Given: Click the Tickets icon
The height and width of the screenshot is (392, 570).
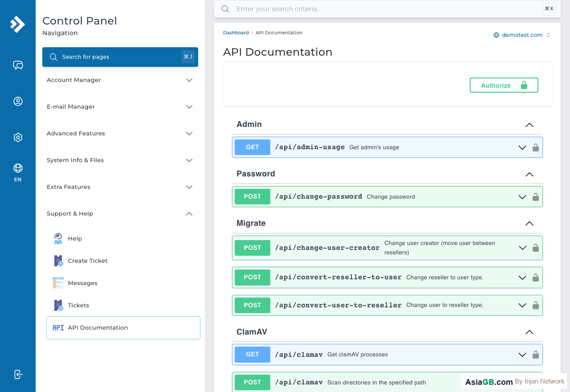Looking at the screenshot, I should point(58,305).
